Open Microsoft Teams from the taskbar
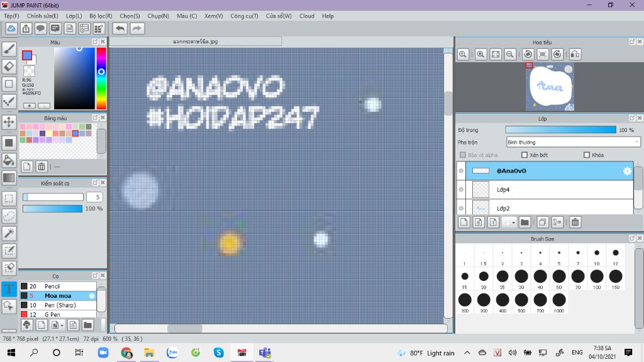The width and height of the screenshot is (644, 362). (265, 353)
